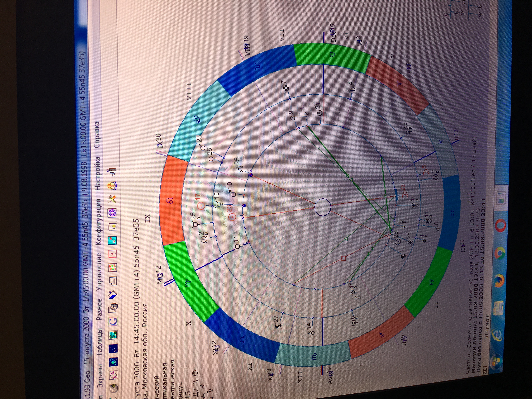
Task: Click the solar system planet toolbar icon
Action: [x=113, y=362]
